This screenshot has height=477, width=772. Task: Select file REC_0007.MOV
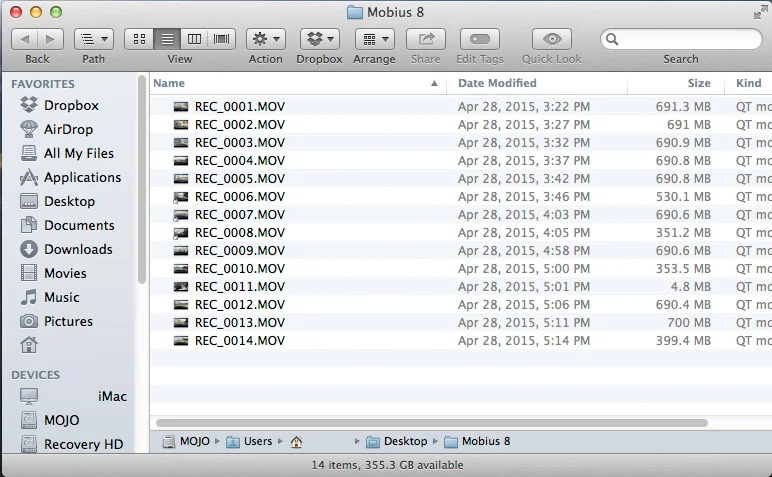pos(239,215)
